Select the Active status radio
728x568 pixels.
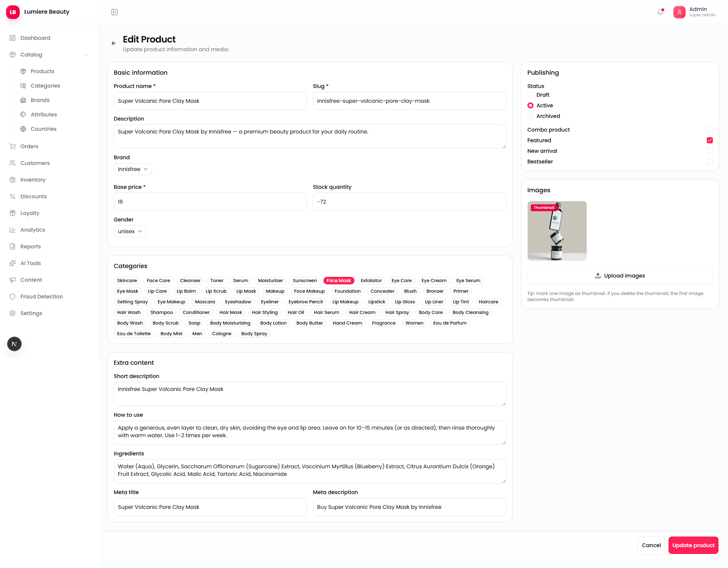[x=530, y=105]
